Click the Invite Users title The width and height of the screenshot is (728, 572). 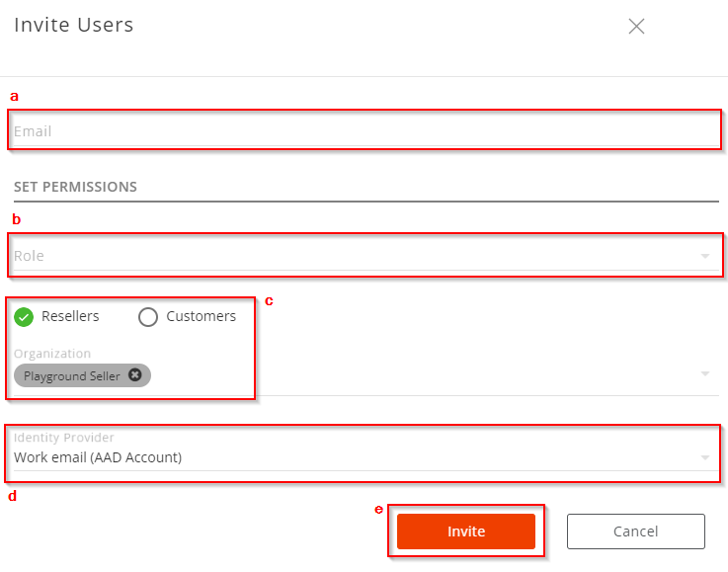73,25
